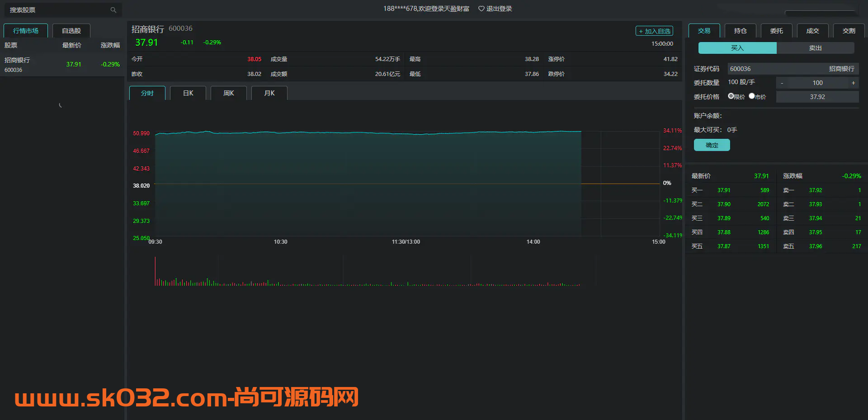
Task: Click the tall opening volume bar
Action: click(155, 271)
